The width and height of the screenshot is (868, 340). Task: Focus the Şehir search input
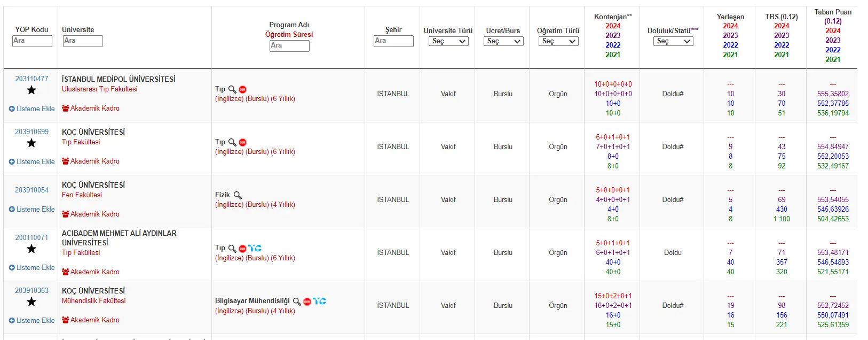point(393,41)
